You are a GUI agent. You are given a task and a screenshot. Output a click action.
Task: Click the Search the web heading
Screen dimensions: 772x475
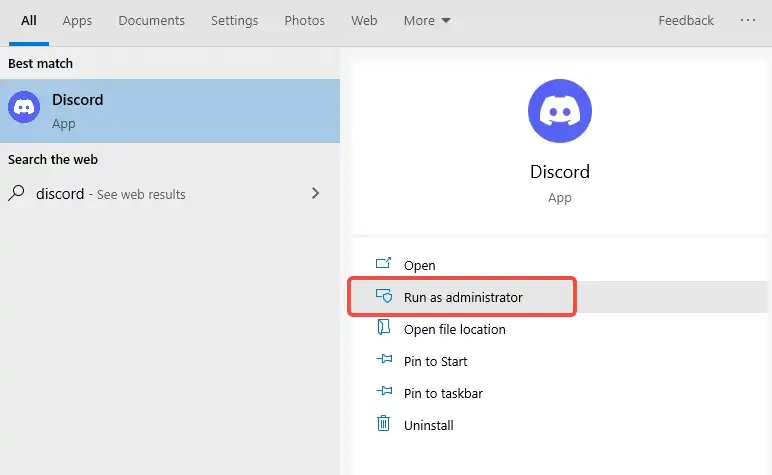(x=53, y=159)
